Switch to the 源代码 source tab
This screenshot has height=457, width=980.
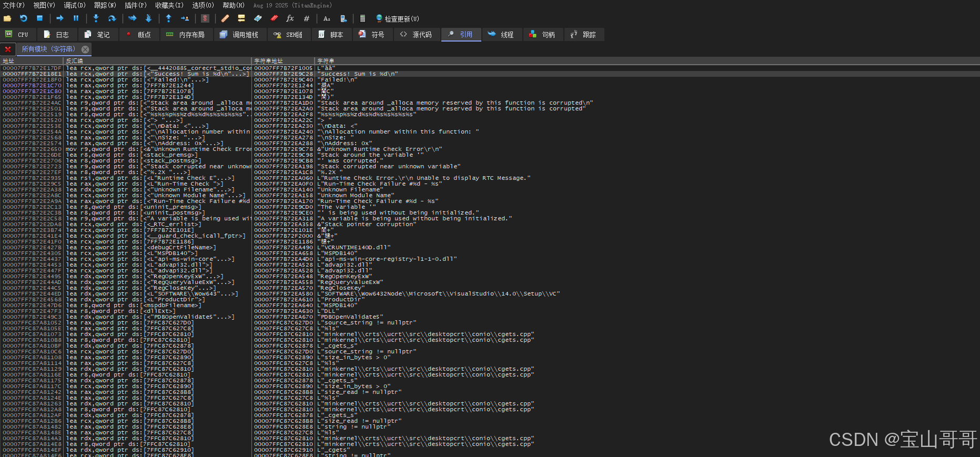pos(416,35)
